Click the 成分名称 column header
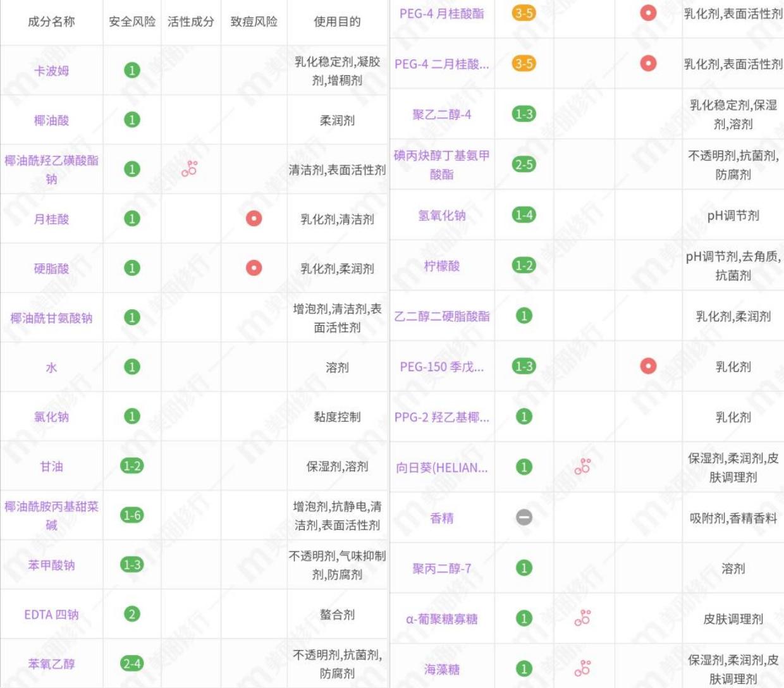Image resolution: width=784 pixels, height=688 pixels. coord(51,21)
